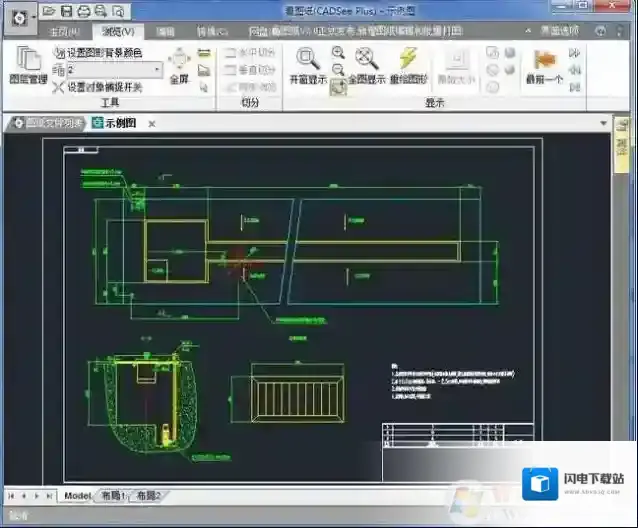
Task: Click the zoom out magnifier icon
Action: point(338,70)
